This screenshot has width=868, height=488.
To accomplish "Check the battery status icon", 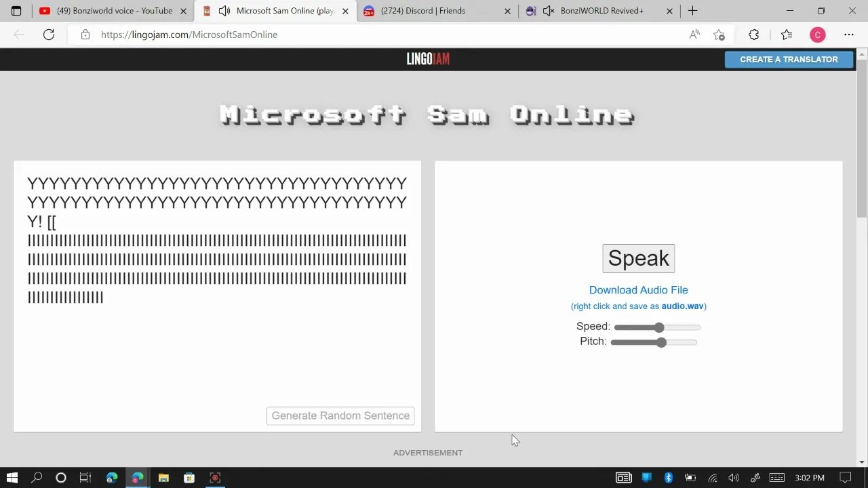I will [690, 478].
